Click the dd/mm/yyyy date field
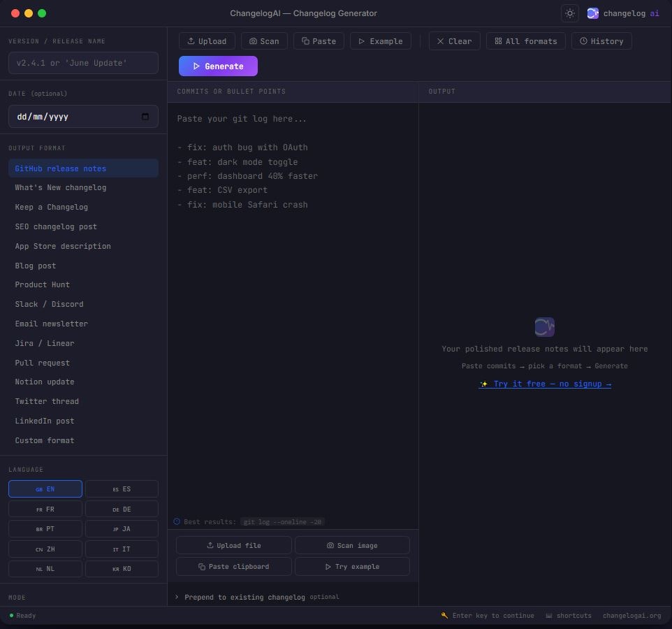 pos(83,117)
